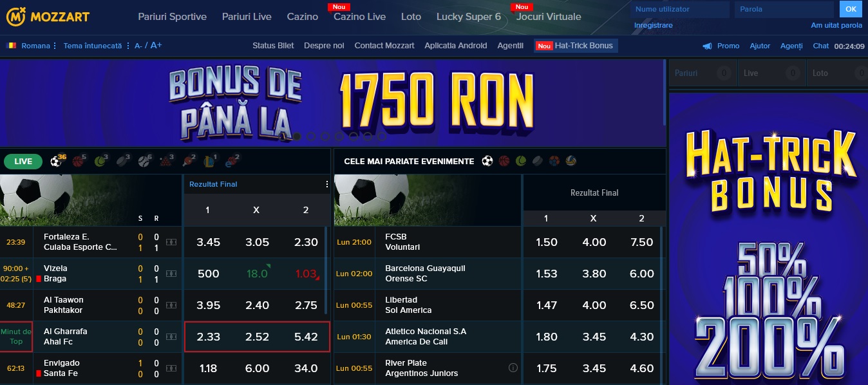Select odd 3.45 for Fortaleza win
Viewport: 868px width, 385px height.
click(209, 242)
